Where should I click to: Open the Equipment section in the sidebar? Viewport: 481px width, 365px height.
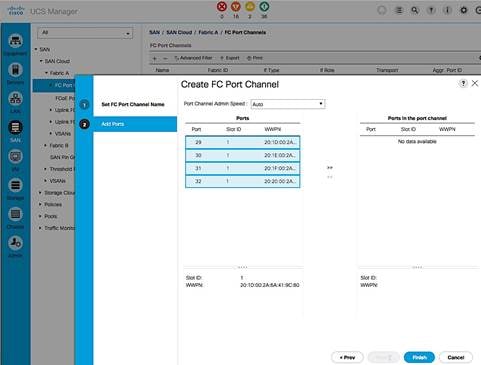coord(15,41)
